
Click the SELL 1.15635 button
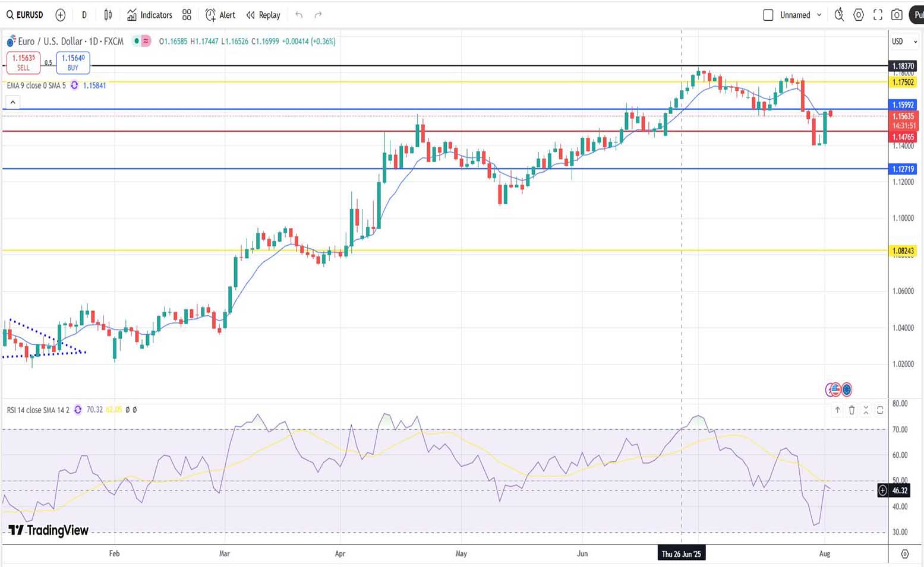pos(23,62)
